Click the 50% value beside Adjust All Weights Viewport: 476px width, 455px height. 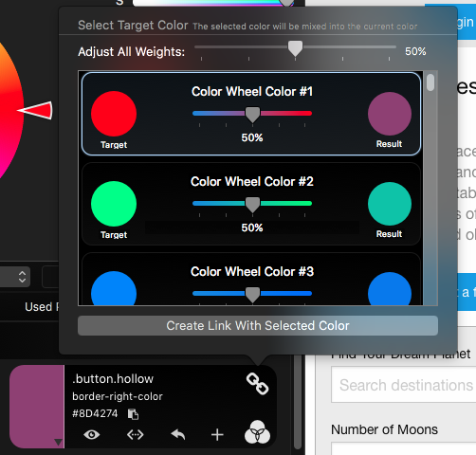[415, 51]
